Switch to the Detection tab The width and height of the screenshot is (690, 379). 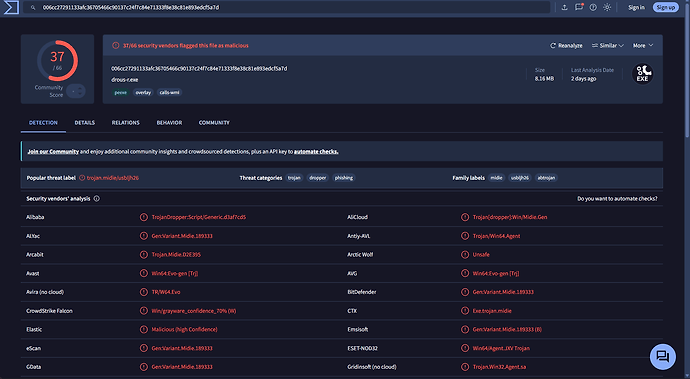(x=43, y=123)
